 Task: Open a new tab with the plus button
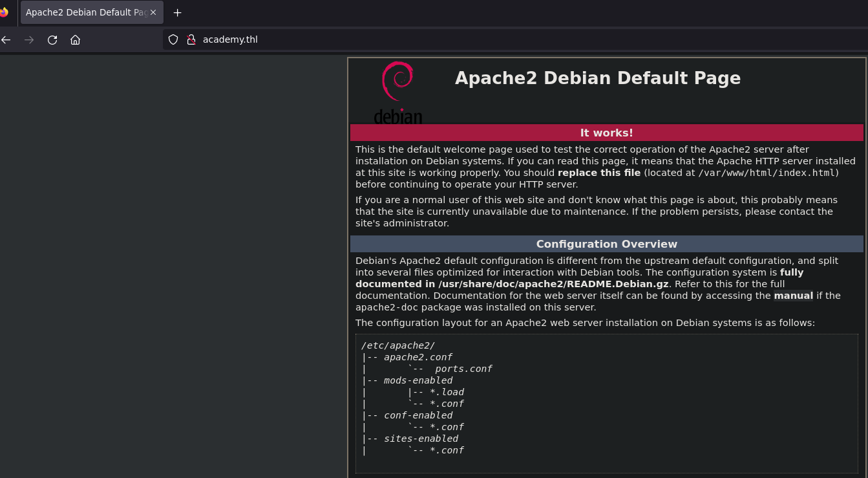point(178,12)
